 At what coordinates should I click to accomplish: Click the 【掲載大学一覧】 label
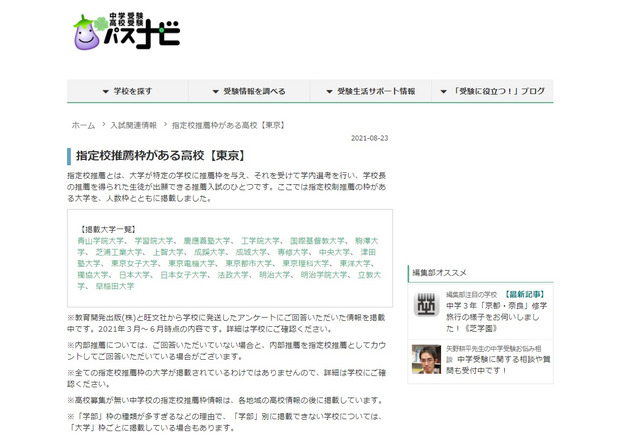108,229
